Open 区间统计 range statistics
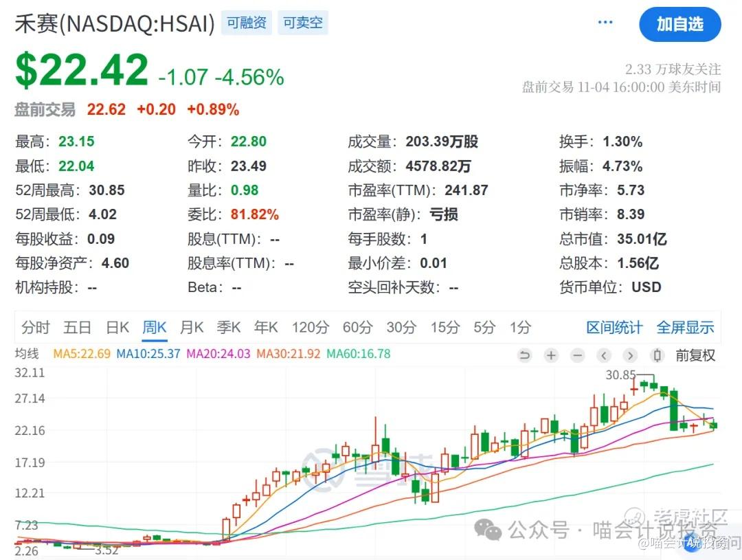Viewport: 742px width, 560px height. (614, 327)
